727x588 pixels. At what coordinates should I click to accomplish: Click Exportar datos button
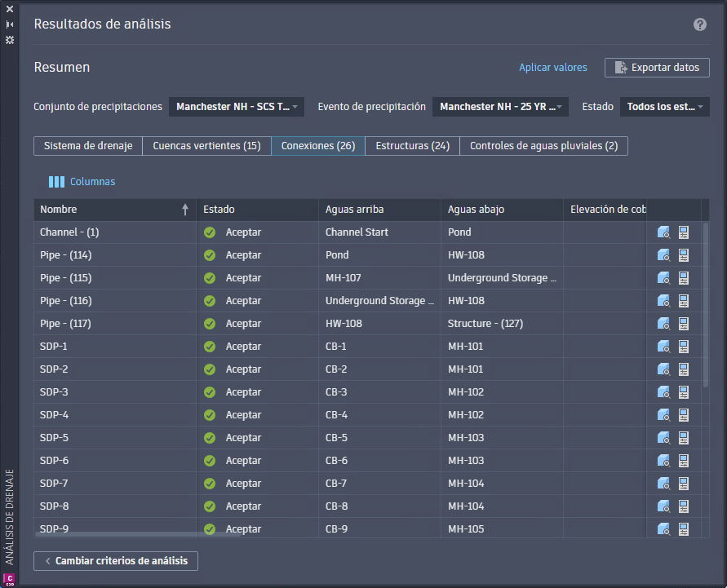coord(657,68)
